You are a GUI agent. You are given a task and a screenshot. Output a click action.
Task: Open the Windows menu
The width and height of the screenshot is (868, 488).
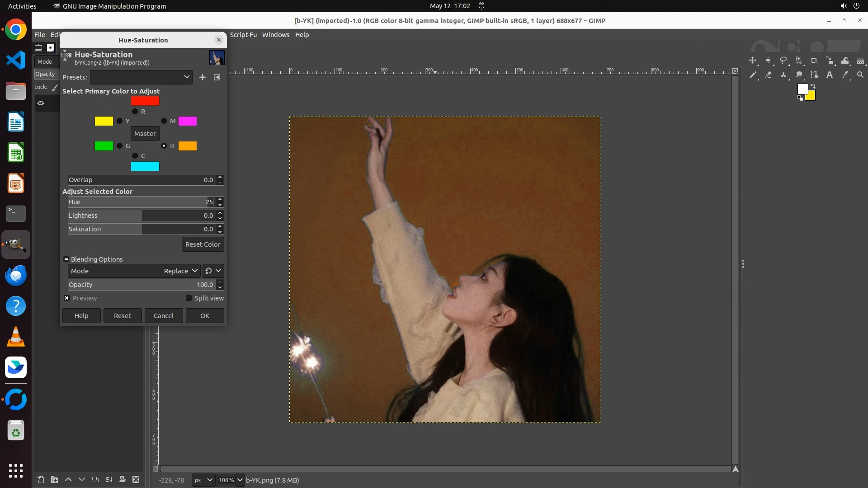tap(275, 35)
